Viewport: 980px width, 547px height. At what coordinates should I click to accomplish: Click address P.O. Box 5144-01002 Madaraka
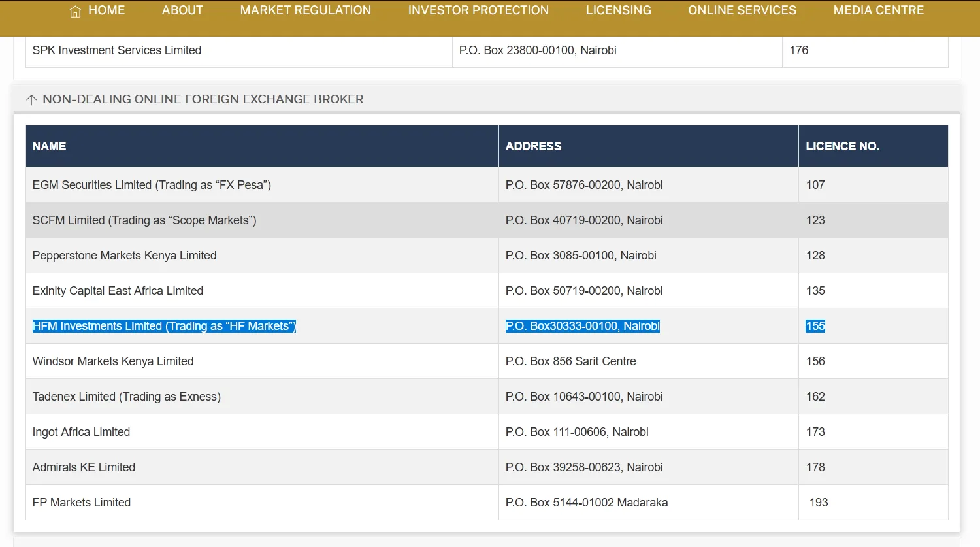[587, 503]
